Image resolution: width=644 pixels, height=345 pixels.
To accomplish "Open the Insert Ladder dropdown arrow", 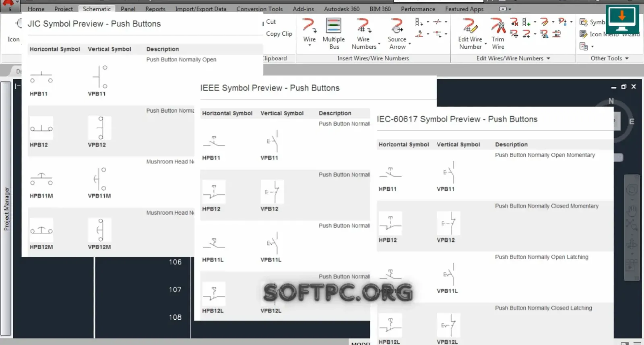I will [428, 22].
